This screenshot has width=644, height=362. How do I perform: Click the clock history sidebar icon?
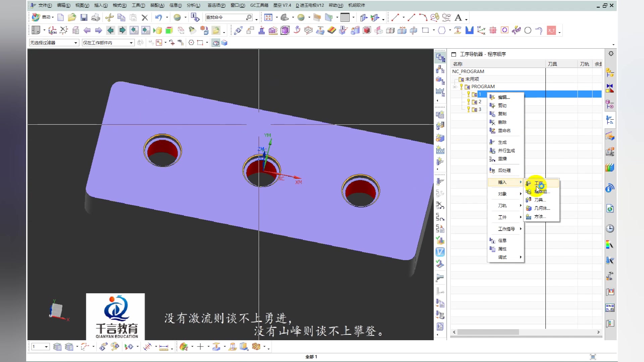(610, 229)
